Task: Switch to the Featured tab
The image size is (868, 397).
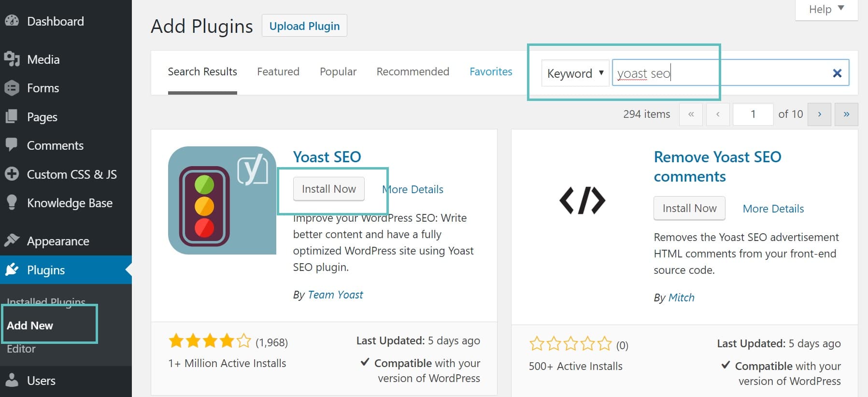Action: [278, 71]
